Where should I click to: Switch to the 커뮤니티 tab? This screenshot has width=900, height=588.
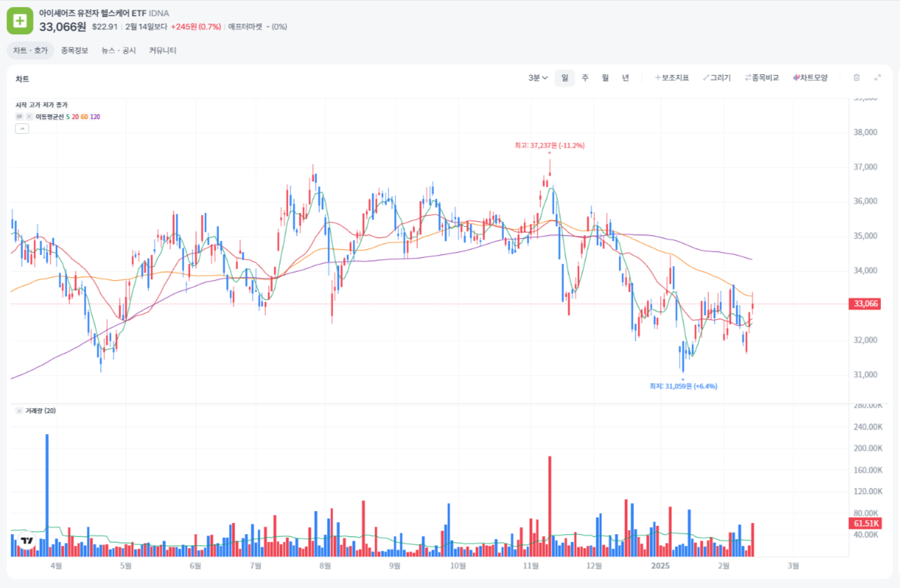point(162,50)
